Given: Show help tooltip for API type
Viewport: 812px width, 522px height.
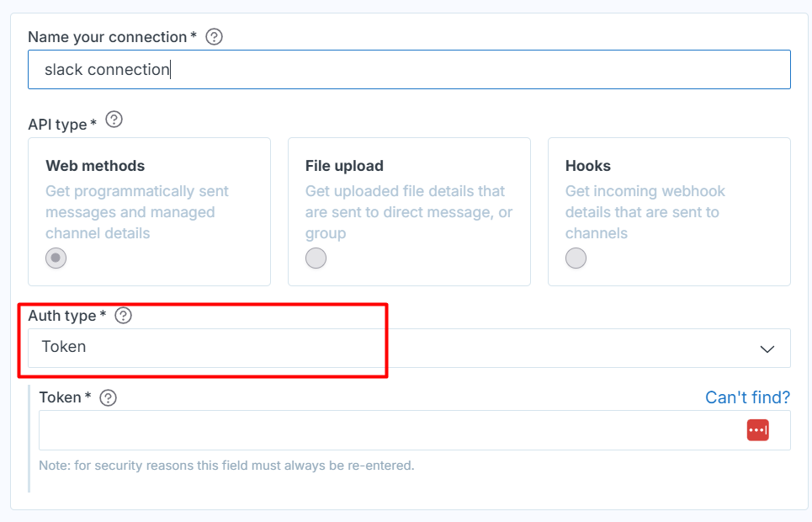Looking at the screenshot, I should pos(114,120).
